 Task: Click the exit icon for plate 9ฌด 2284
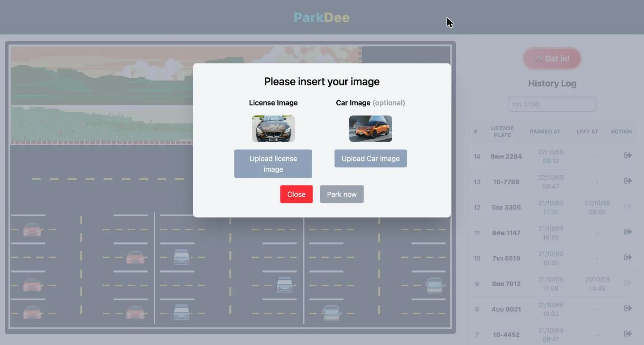[628, 155]
